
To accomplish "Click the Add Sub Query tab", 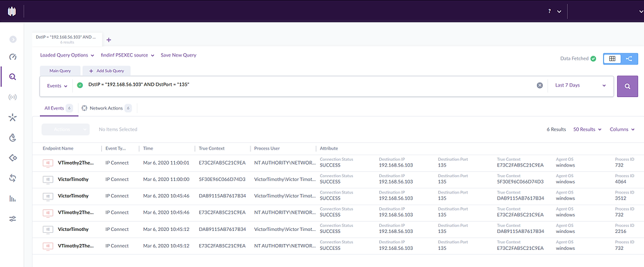I will [x=106, y=71].
